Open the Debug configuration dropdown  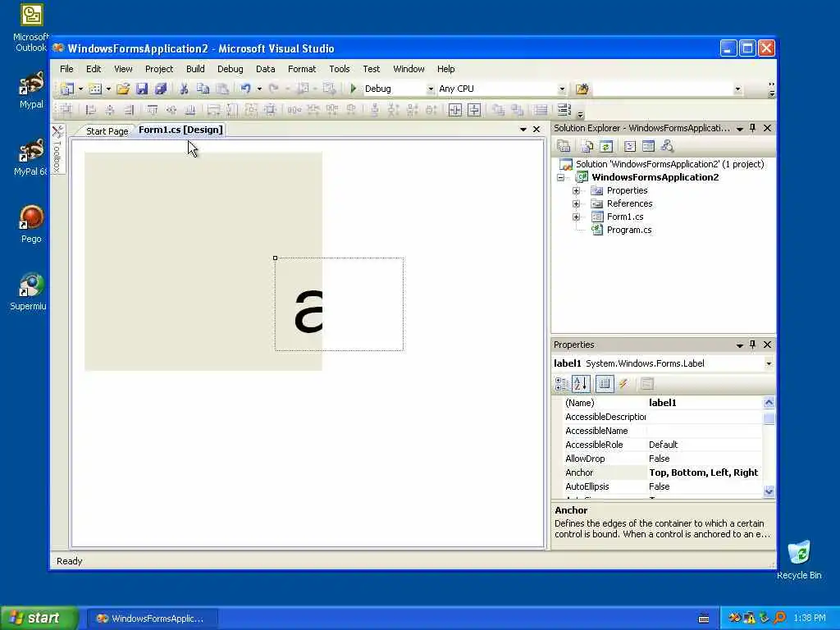click(x=430, y=89)
